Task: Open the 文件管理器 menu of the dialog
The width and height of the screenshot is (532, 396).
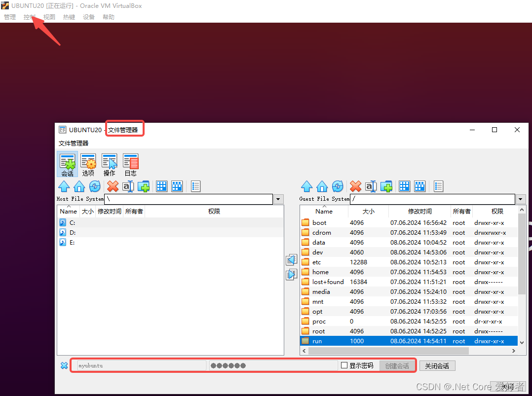Action: 73,144
